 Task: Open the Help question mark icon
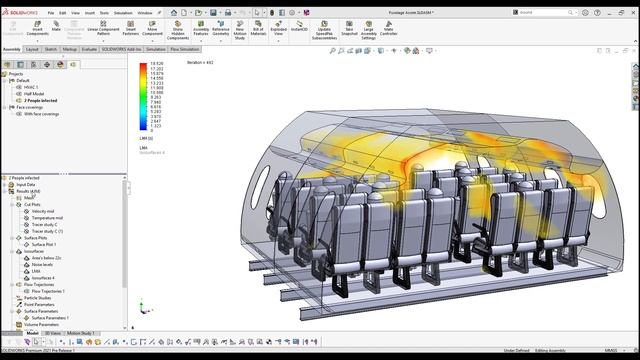(597, 13)
